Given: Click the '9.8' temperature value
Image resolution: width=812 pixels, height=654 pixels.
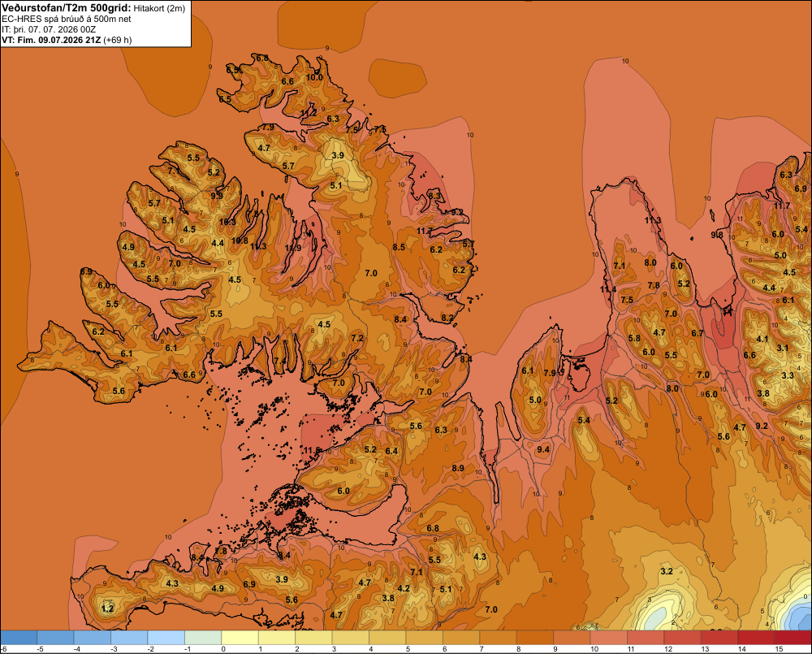Looking at the screenshot, I should (717, 235).
